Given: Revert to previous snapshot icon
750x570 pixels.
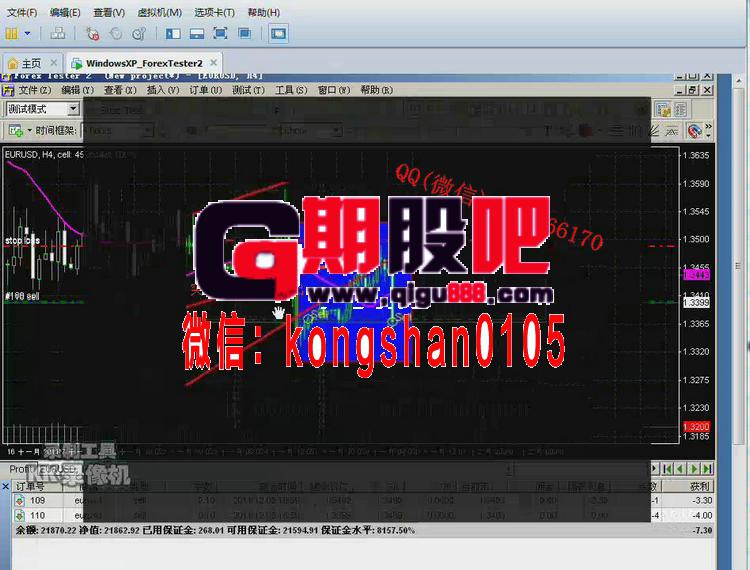Looking at the screenshot, I should [x=116, y=33].
